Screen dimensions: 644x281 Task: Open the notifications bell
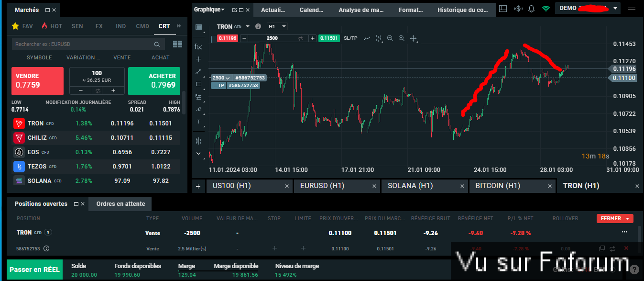tap(531, 9)
